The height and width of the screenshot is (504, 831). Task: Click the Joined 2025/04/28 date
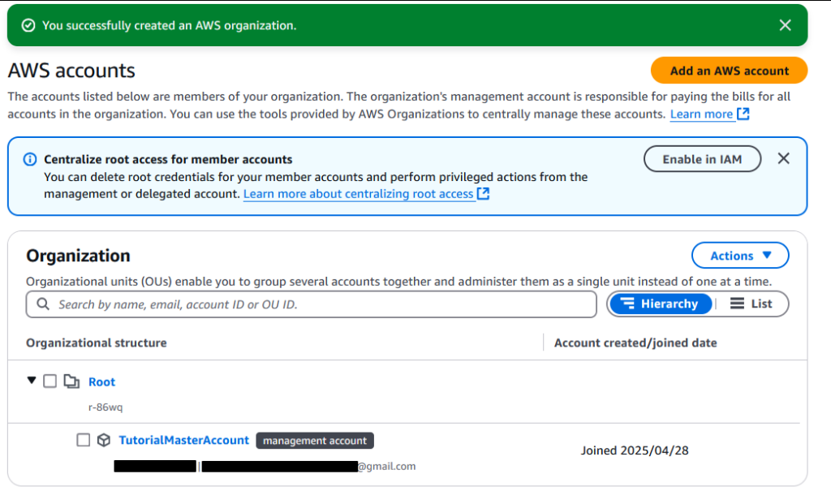point(635,450)
